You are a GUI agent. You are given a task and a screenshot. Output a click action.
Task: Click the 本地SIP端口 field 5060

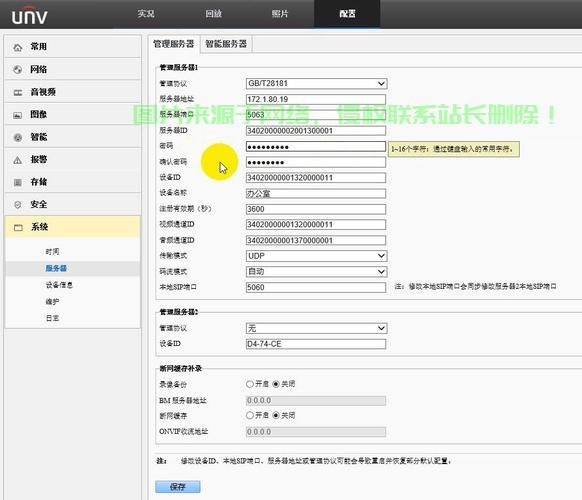[315, 287]
